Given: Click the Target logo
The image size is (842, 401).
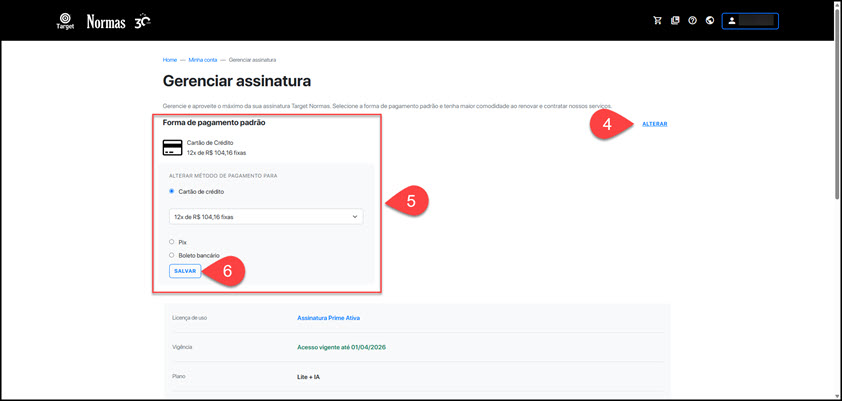Looking at the screenshot, I should [x=65, y=21].
